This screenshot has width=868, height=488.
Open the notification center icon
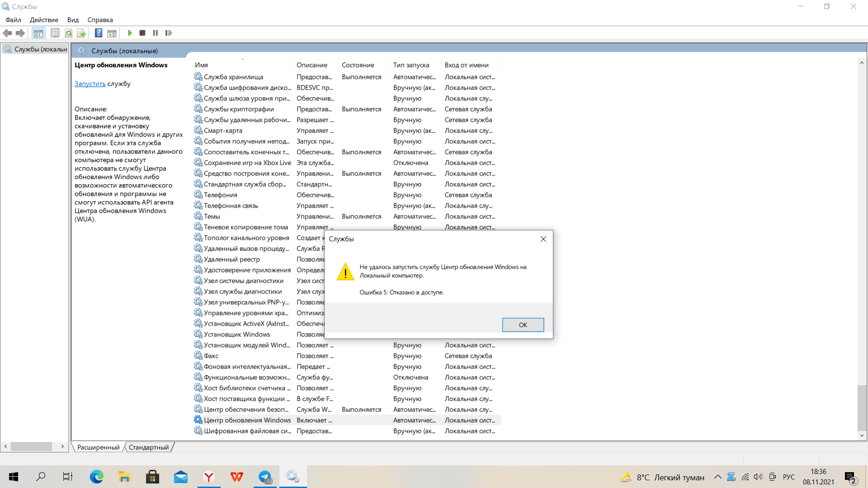[x=850, y=477]
